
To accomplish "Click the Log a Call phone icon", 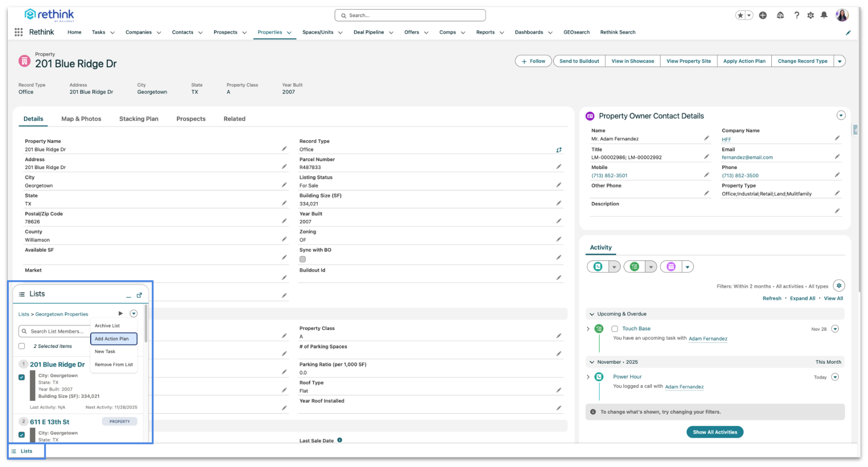I will coord(598,266).
